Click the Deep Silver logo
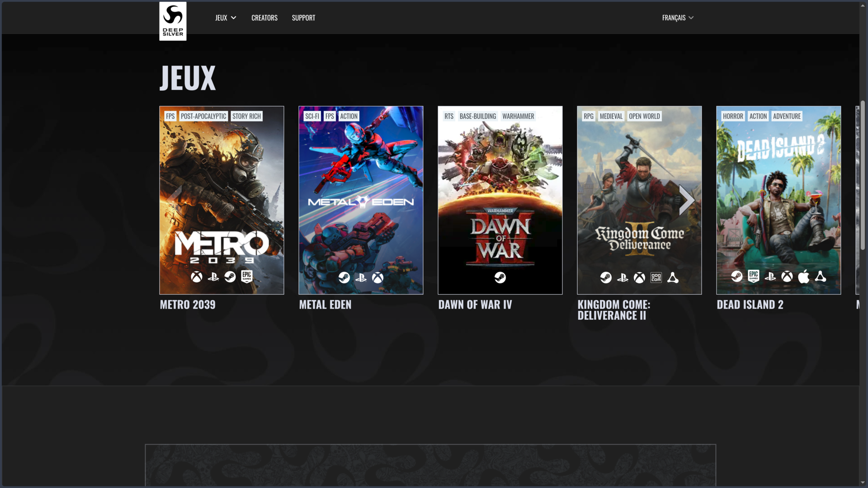The width and height of the screenshot is (868, 488). tap(173, 21)
